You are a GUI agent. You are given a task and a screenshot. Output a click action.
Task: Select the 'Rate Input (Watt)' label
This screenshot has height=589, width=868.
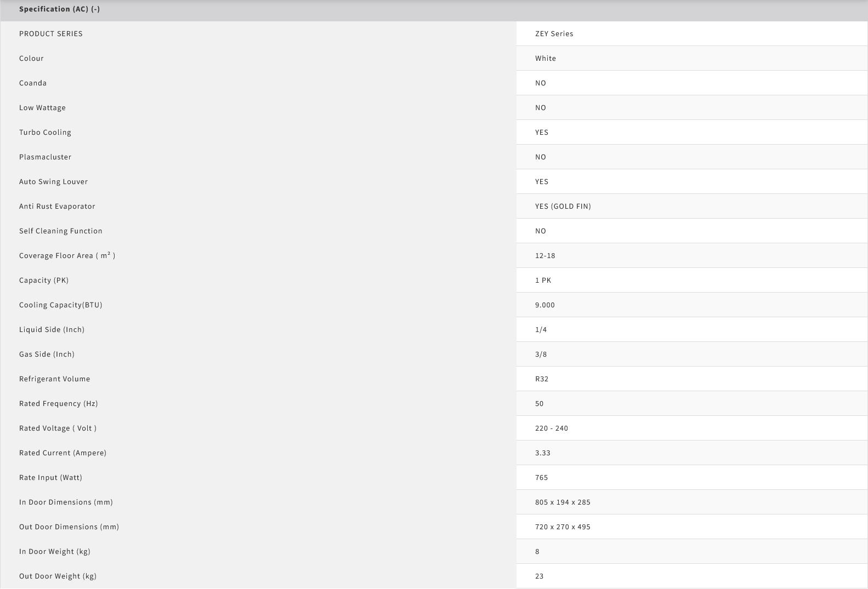(x=50, y=477)
